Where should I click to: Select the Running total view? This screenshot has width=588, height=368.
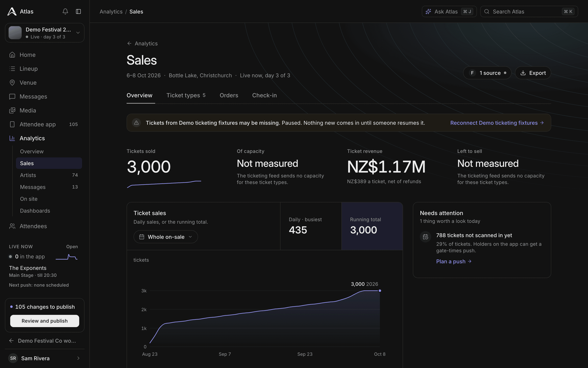pyautogui.click(x=372, y=226)
